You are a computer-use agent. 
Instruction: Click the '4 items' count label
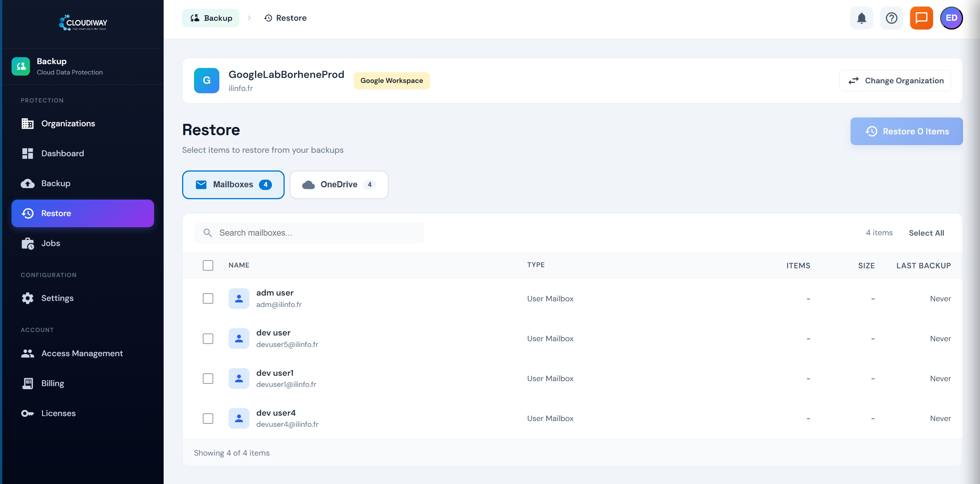[x=879, y=233]
